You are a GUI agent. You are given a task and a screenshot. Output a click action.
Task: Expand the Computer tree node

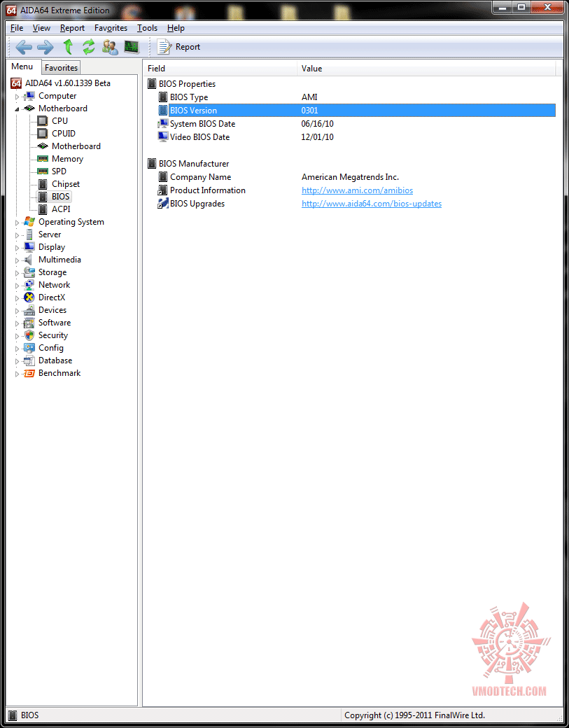17,97
